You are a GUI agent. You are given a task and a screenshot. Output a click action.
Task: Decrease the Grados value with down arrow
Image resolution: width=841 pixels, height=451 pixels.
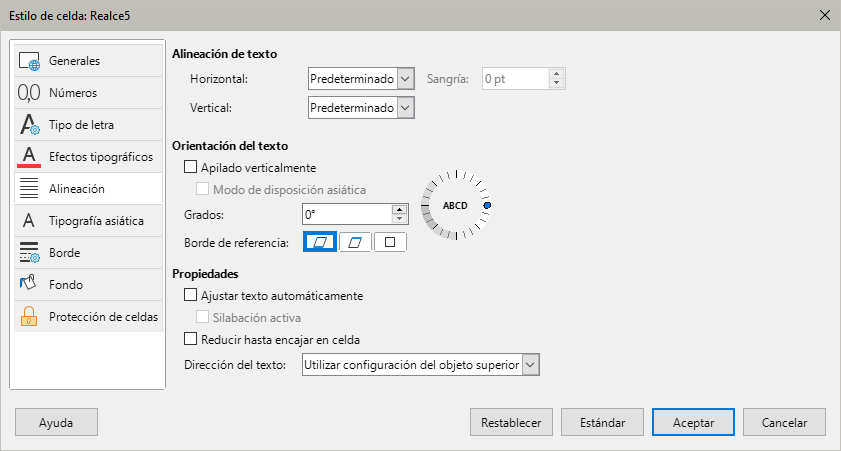400,219
